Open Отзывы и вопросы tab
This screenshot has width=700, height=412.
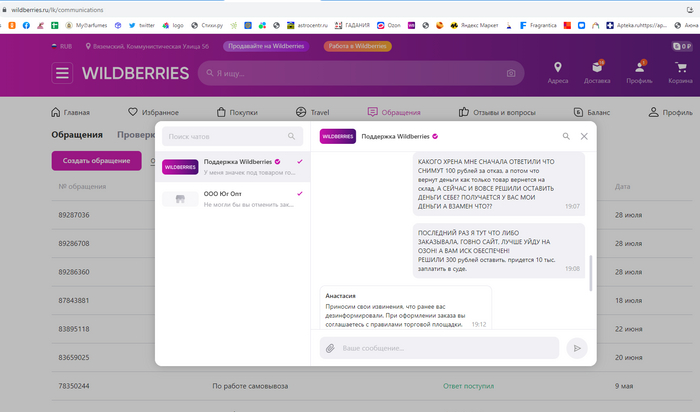pos(497,112)
